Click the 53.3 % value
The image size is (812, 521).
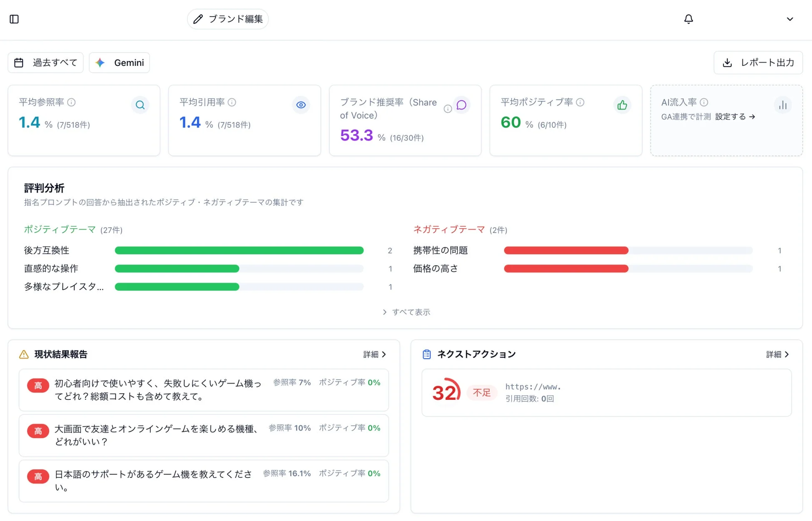[x=363, y=135]
